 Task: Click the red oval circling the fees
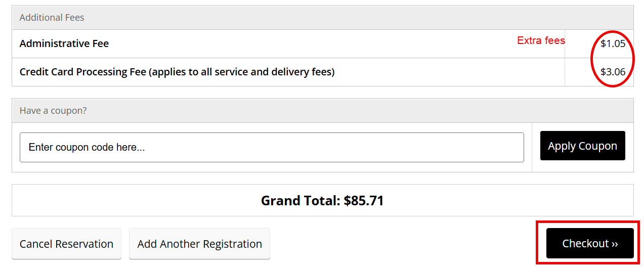tap(592, 58)
